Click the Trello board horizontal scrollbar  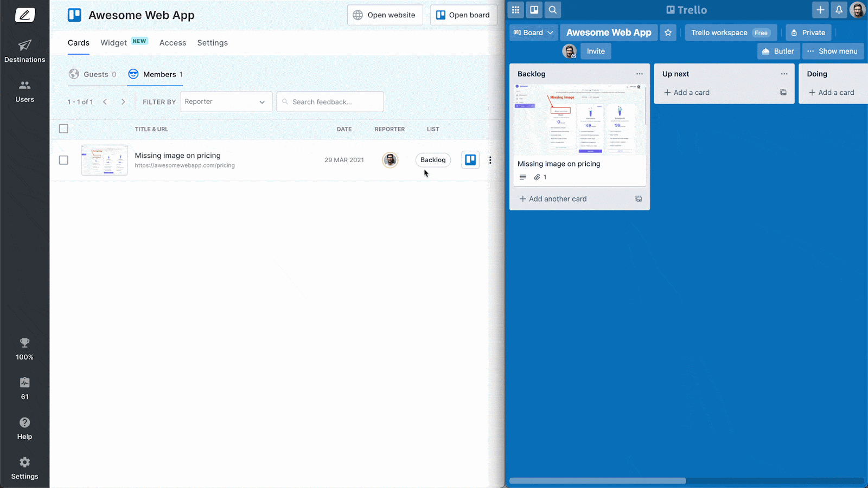coord(598,481)
